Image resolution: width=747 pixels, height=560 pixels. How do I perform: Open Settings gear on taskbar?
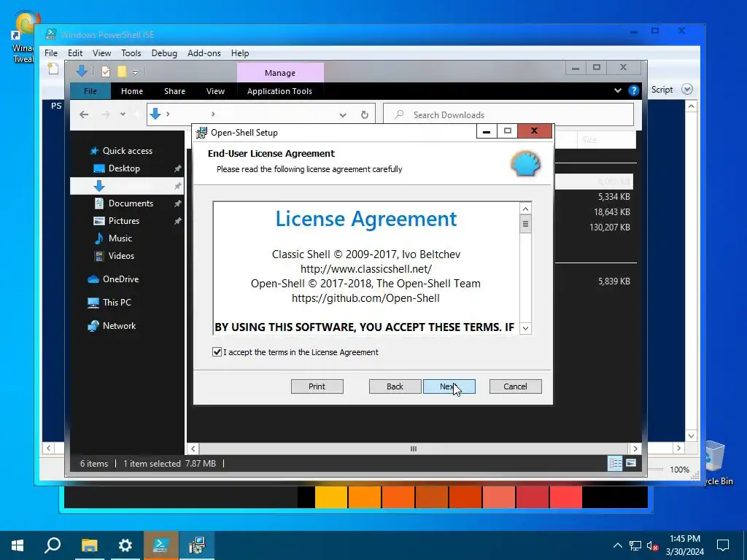click(x=125, y=545)
